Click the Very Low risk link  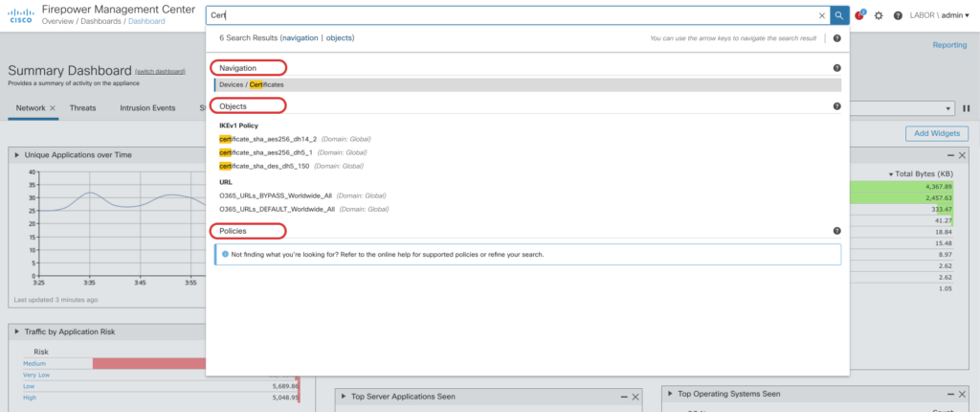(x=37, y=375)
